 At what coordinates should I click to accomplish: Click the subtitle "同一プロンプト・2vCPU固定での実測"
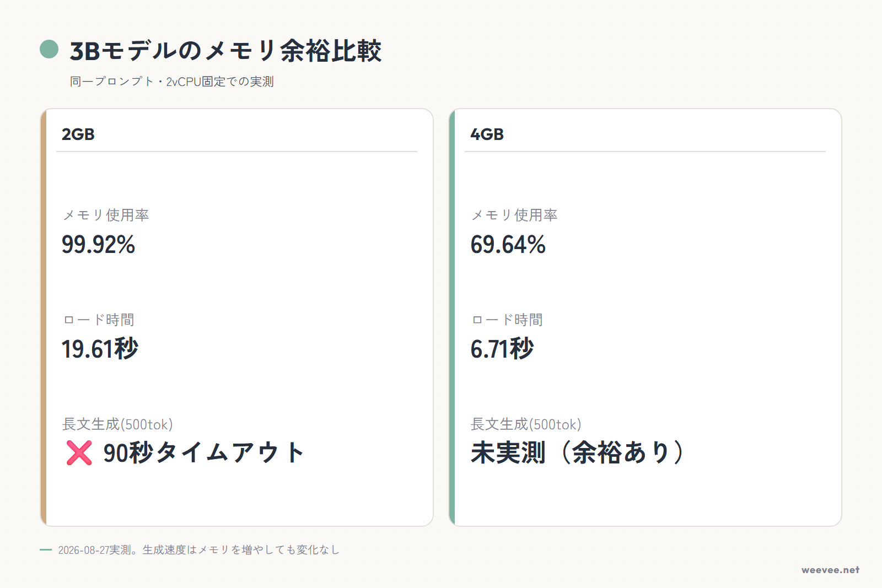pos(172,82)
